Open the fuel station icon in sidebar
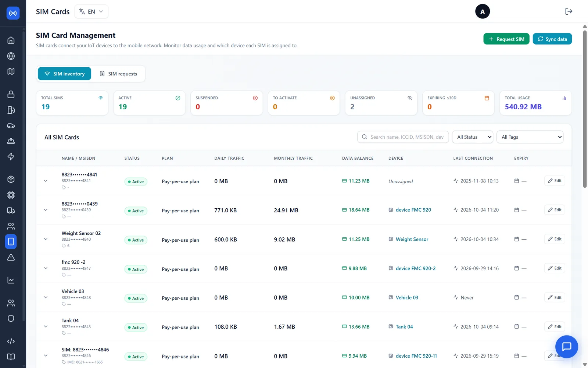The width and height of the screenshot is (588, 368). click(11, 110)
